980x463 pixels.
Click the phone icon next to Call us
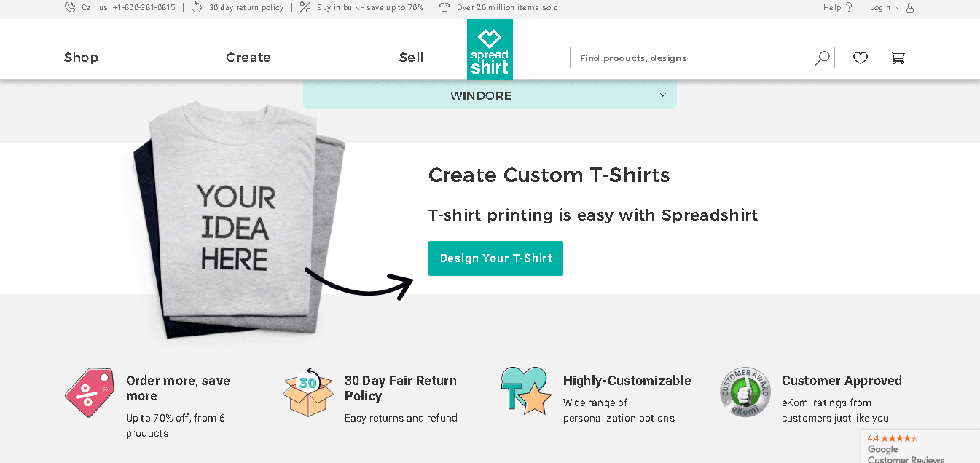70,7
